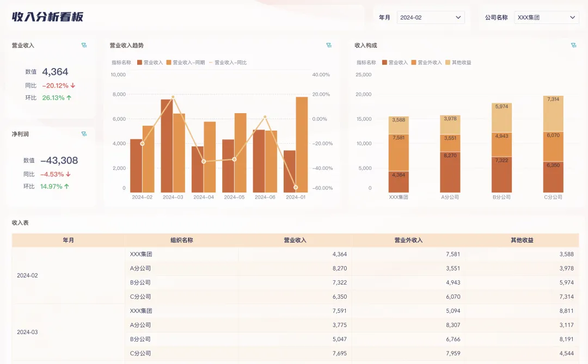This screenshot has height=364, width=588.
Task: Click green up arrow beside 14.97% 环比
Action: click(x=67, y=187)
